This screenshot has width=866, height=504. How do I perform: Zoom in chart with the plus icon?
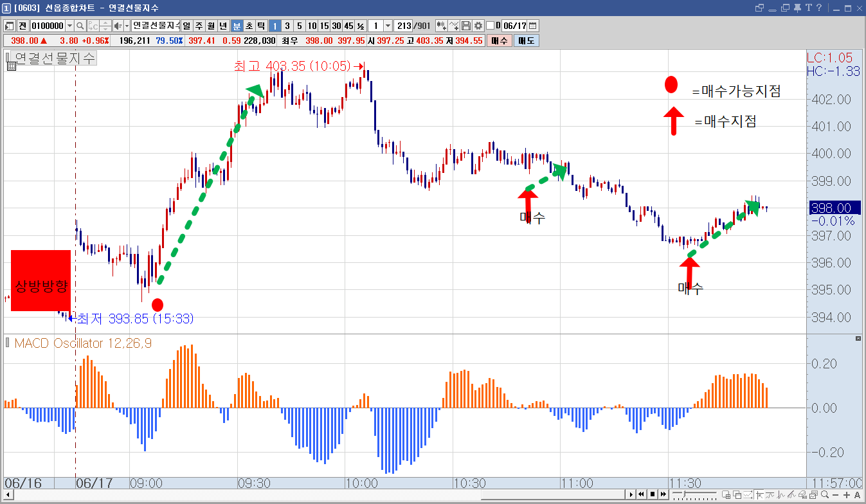click(x=846, y=494)
